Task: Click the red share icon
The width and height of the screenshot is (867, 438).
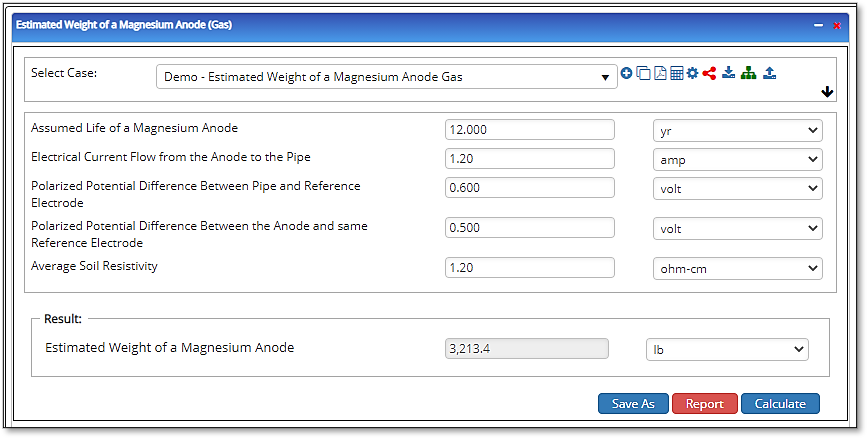Action: (709, 73)
